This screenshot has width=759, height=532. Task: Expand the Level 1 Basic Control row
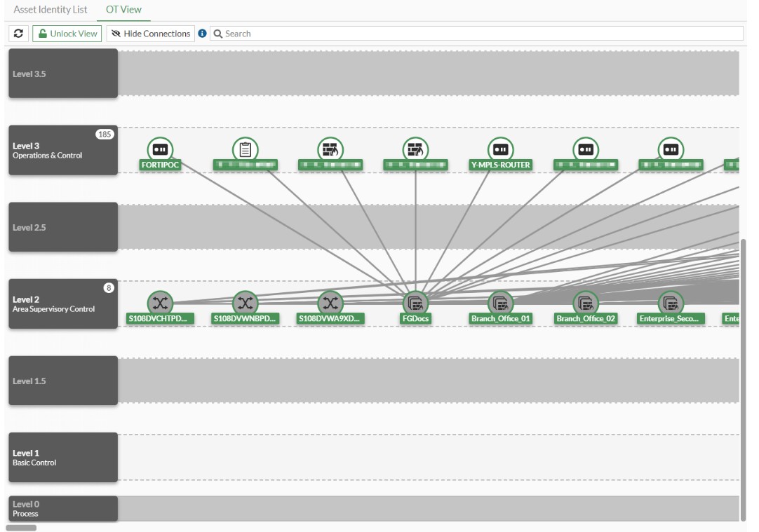coord(62,458)
